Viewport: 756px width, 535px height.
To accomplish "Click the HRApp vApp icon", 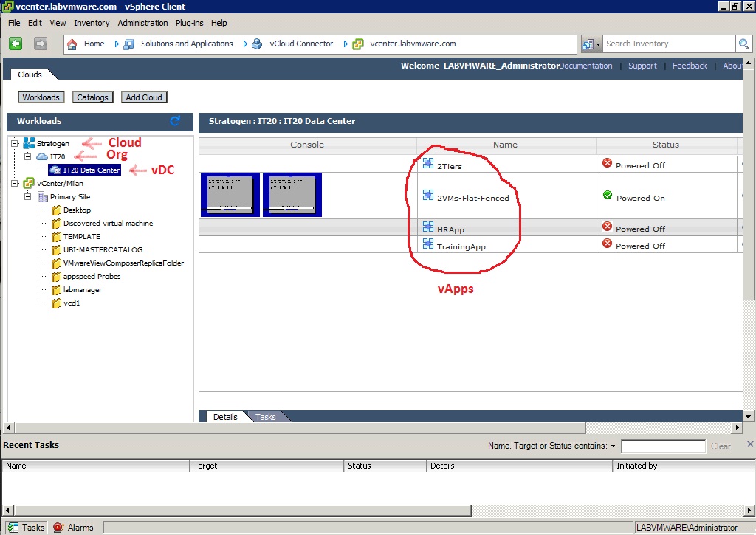I will click(428, 227).
